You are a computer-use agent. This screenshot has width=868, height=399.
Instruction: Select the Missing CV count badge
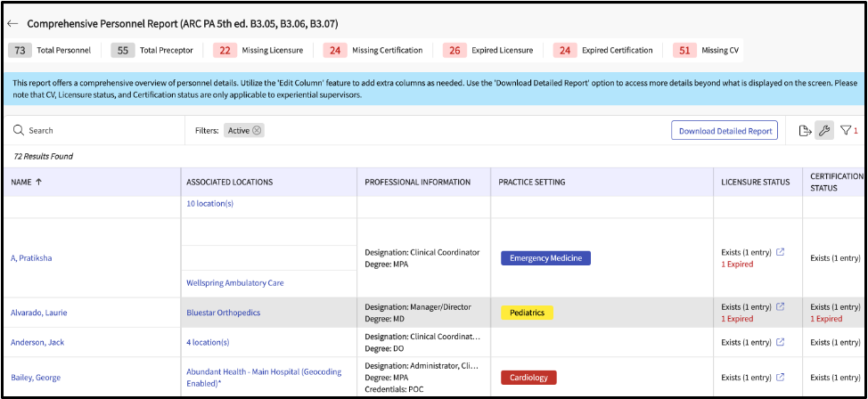coord(684,51)
